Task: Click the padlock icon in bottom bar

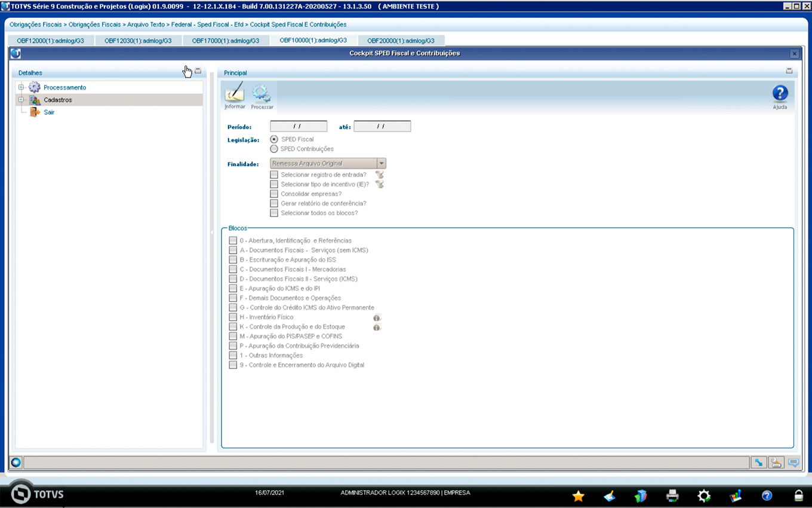Action: click(x=798, y=495)
